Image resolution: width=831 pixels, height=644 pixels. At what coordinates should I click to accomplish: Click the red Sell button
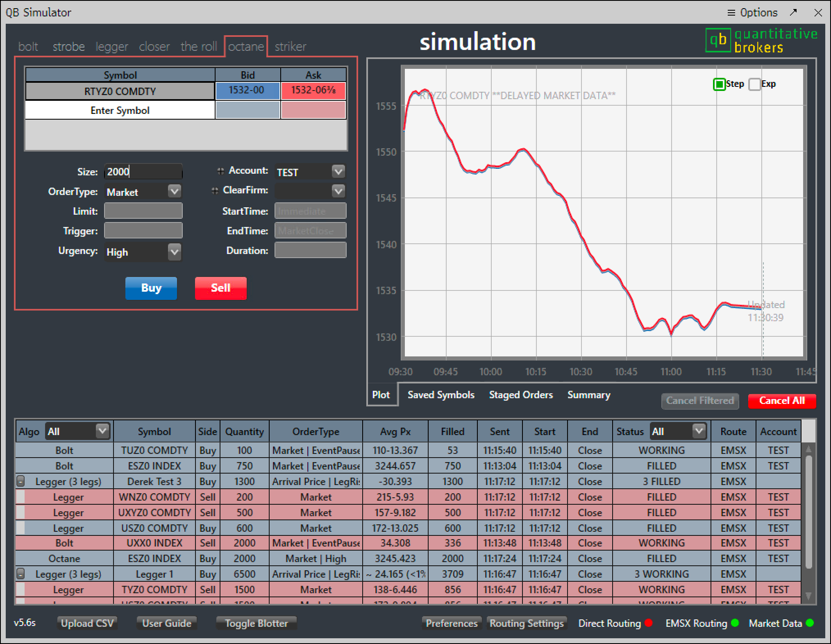(221, 288)
